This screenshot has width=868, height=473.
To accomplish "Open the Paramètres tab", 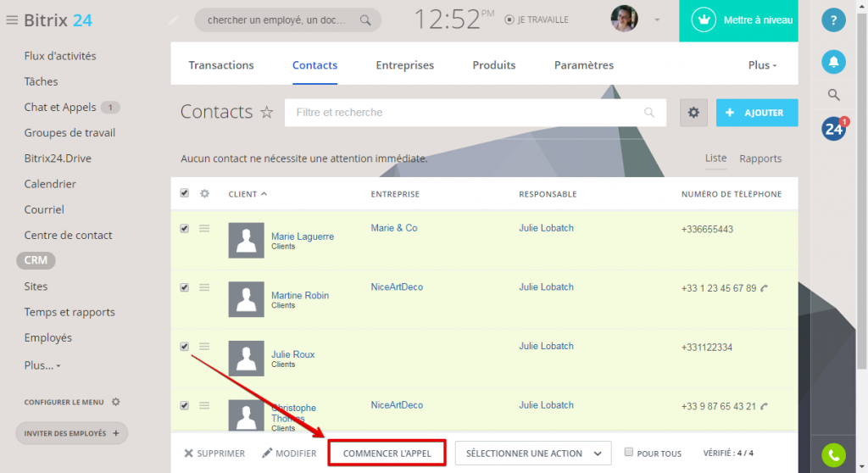I will pyautogui.click(x=583, y=64).
